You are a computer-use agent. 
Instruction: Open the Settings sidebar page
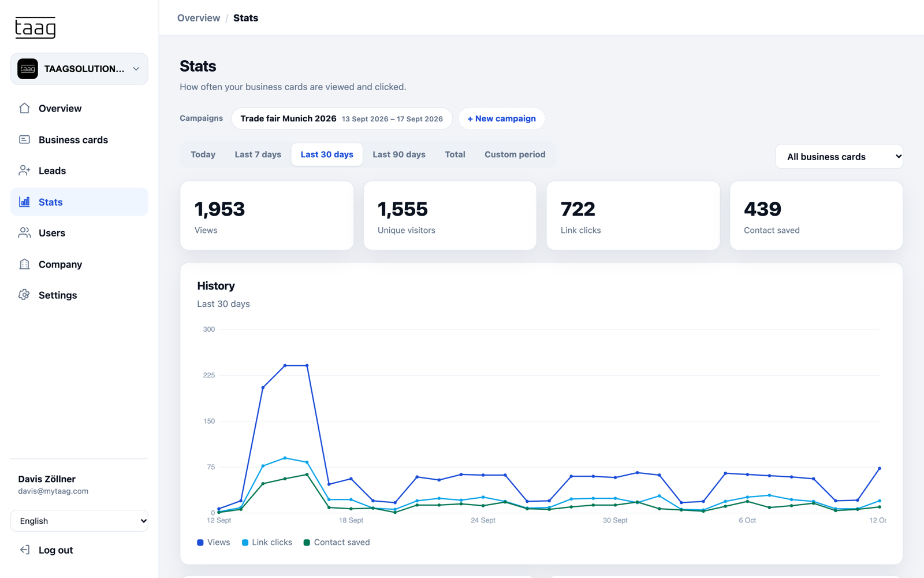[79, 295]
